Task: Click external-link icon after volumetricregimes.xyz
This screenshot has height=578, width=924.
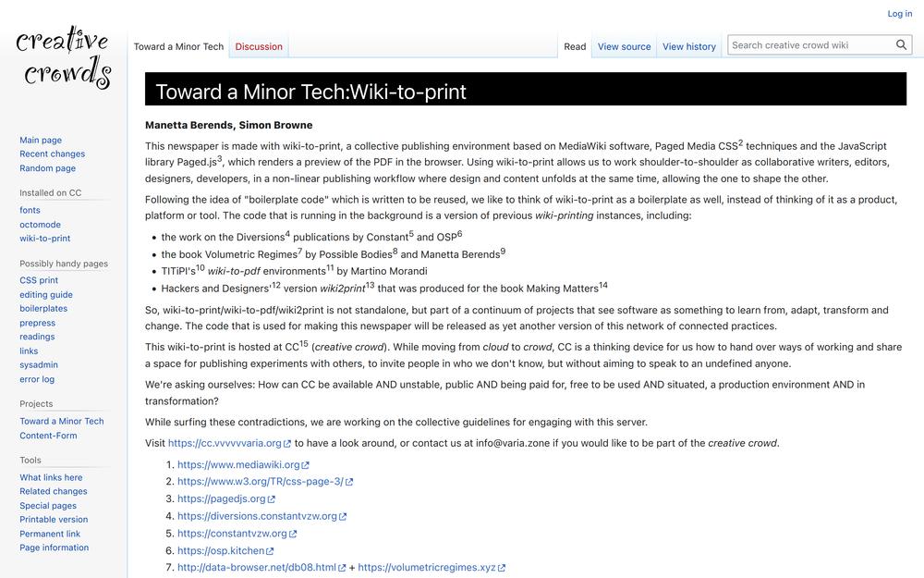Action: click(x=502, y=568)
